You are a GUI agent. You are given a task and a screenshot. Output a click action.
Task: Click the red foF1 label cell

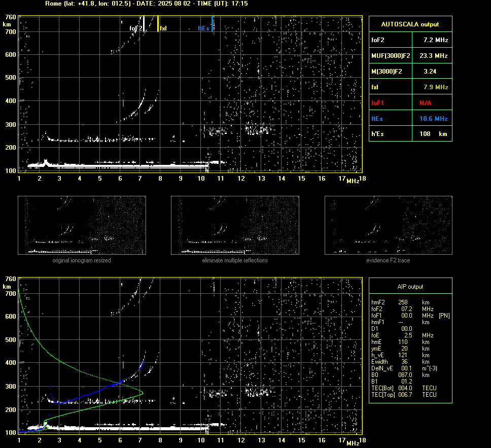pyautogui.click(x=391, y=102)
